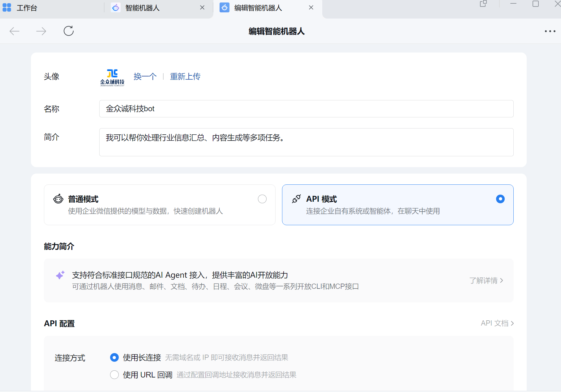Screen dimensions: 561x392
Task: Click 换一个 to change avatar
Action: pyautogui.click(x=145, y=76)
